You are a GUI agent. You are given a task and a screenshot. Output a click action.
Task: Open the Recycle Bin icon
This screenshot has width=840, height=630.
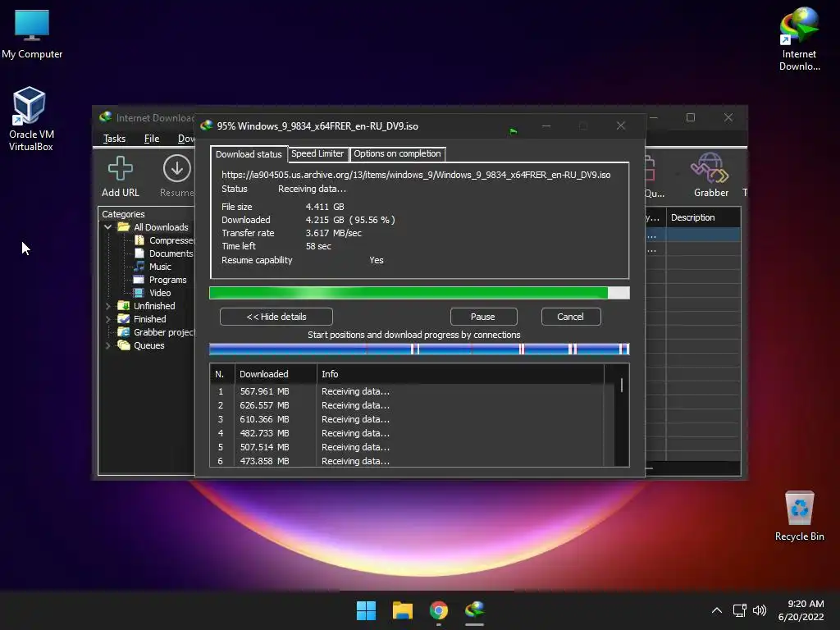[799, 516]
